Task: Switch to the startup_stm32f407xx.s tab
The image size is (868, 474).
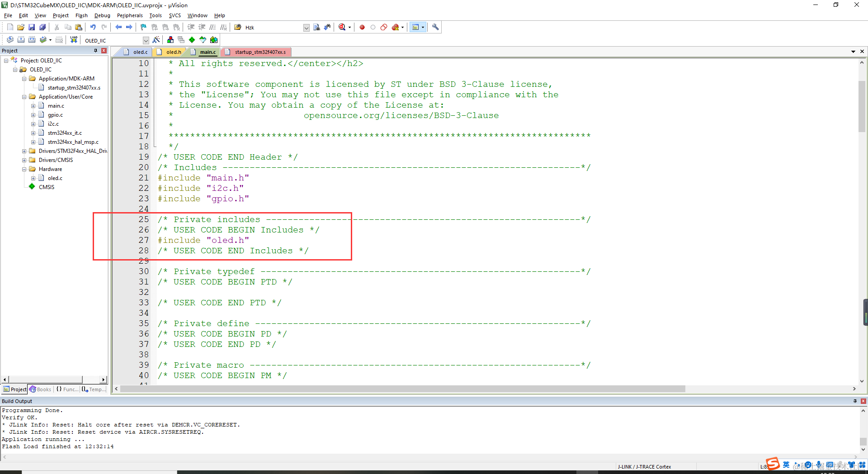Action: (x=256, y=52)
